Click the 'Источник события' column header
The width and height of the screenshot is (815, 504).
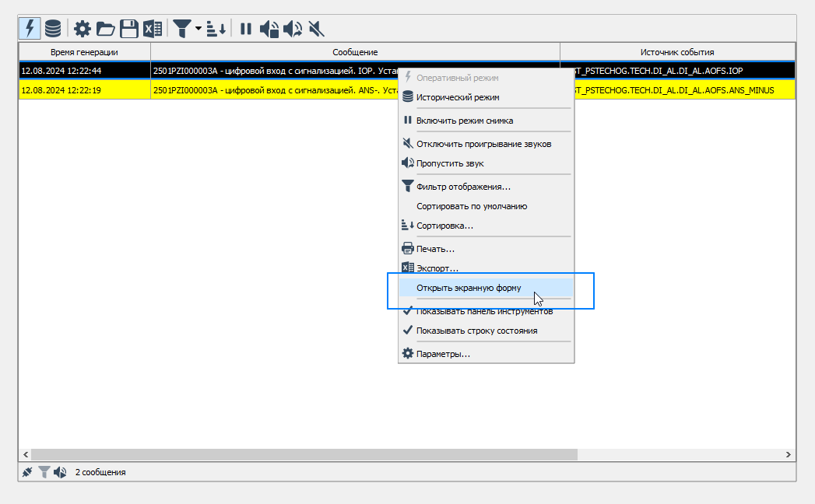[676, 52]
